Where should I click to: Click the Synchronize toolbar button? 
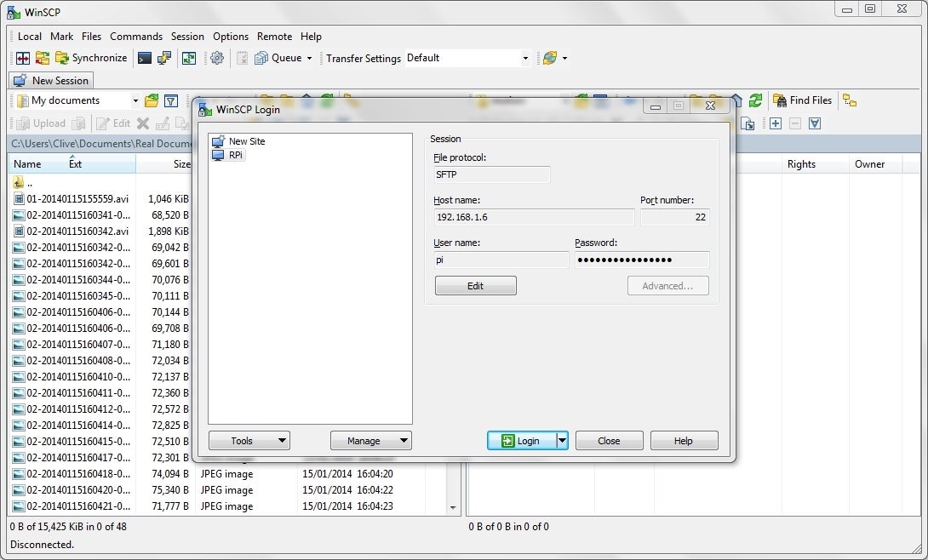coord(91,58)
